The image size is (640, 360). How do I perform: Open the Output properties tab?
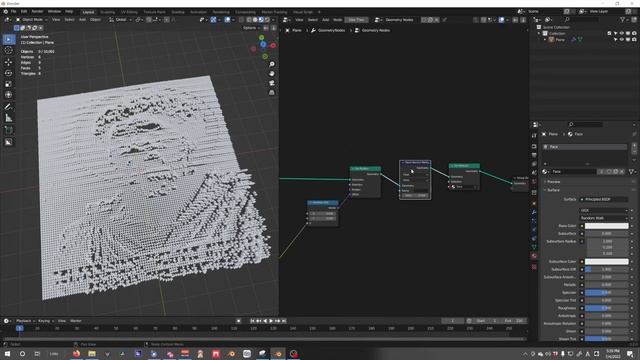pos(534,155)
